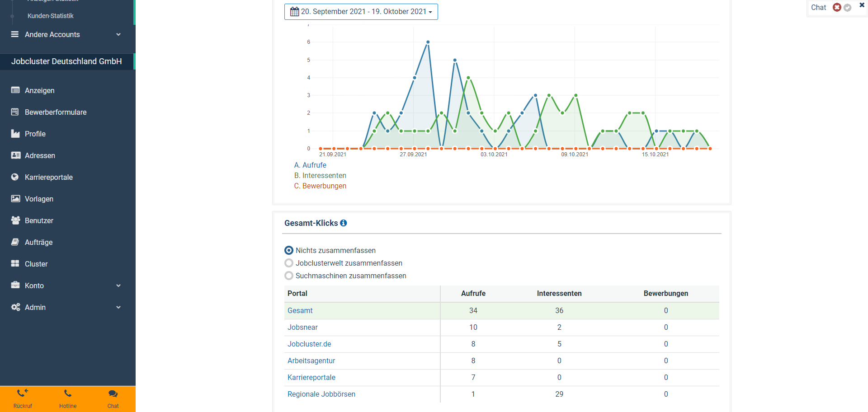868x412 pixels.
Task: Click the Rückruf callback phone icon
Action: (23, 393)
